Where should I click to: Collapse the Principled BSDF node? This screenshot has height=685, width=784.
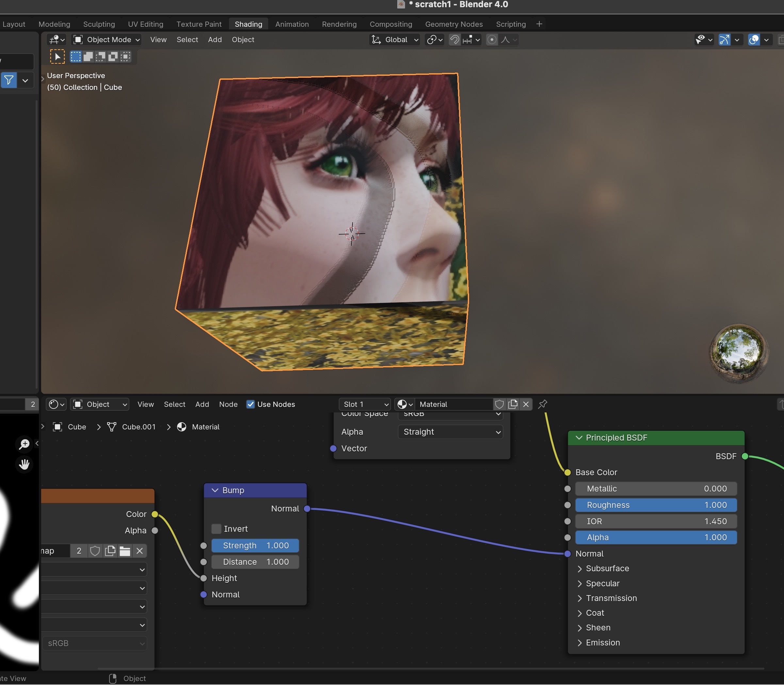coord(579,438)
